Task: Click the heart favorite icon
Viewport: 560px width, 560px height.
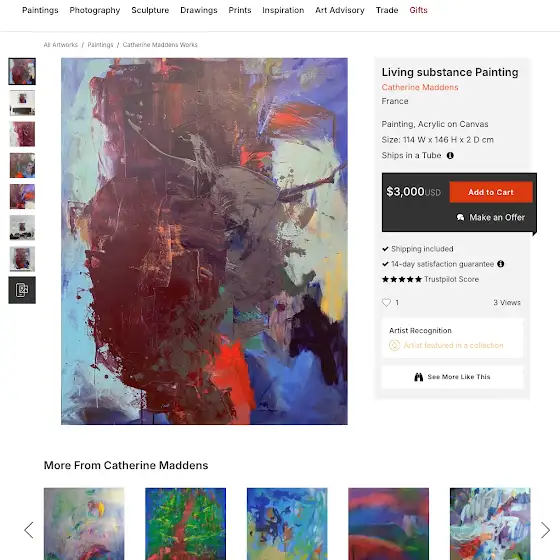Action: click(386, 302)
